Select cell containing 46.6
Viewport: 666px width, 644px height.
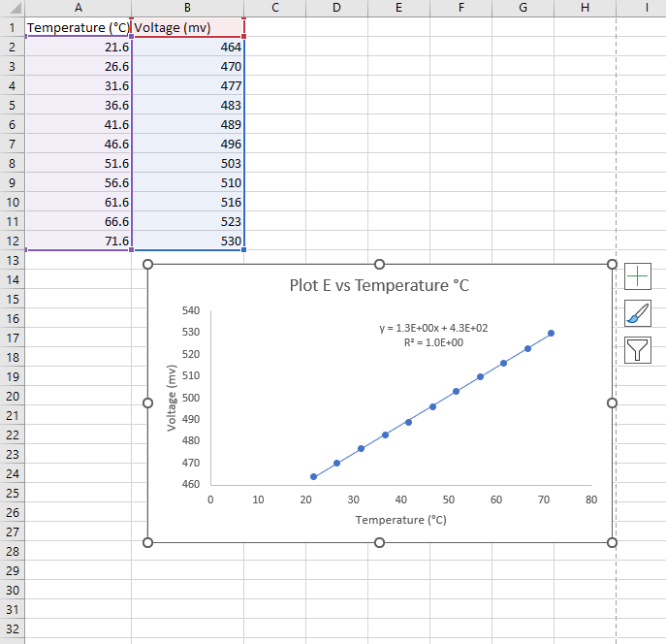[x=79, y=144]
